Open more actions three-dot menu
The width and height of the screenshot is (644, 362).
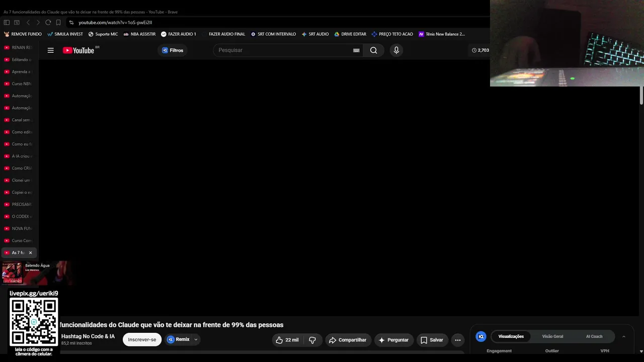[458, 340]
